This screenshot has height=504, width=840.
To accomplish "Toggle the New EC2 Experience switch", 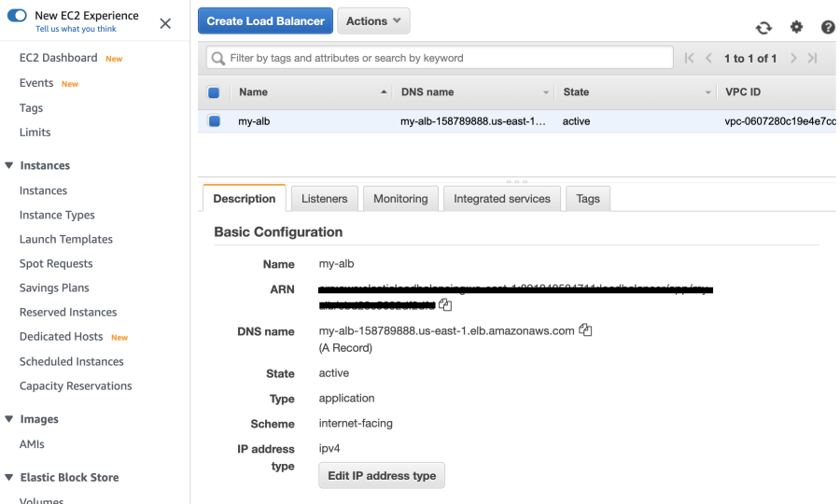I will (x=17, y=15).
